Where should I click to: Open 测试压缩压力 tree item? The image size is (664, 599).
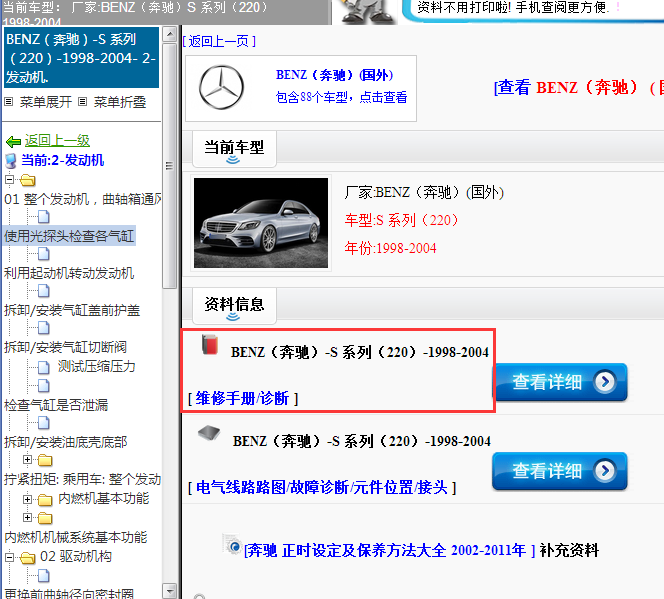pos(97,366)
